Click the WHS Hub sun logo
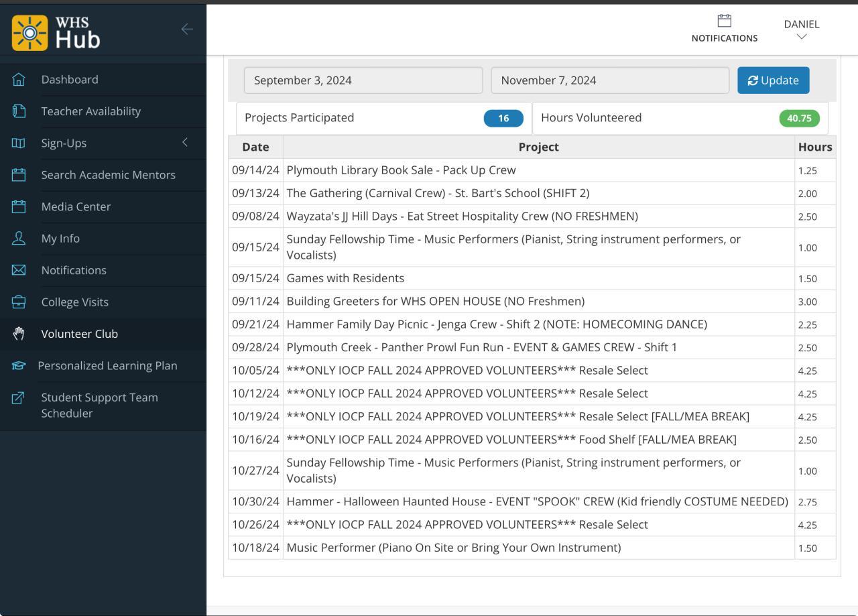The height and width of the screenshot is (616, 858). pyautogui.click(x=30, y=33)
